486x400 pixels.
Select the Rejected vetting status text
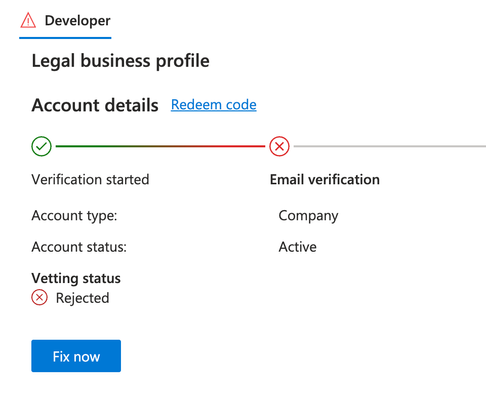tap(83, 298)
